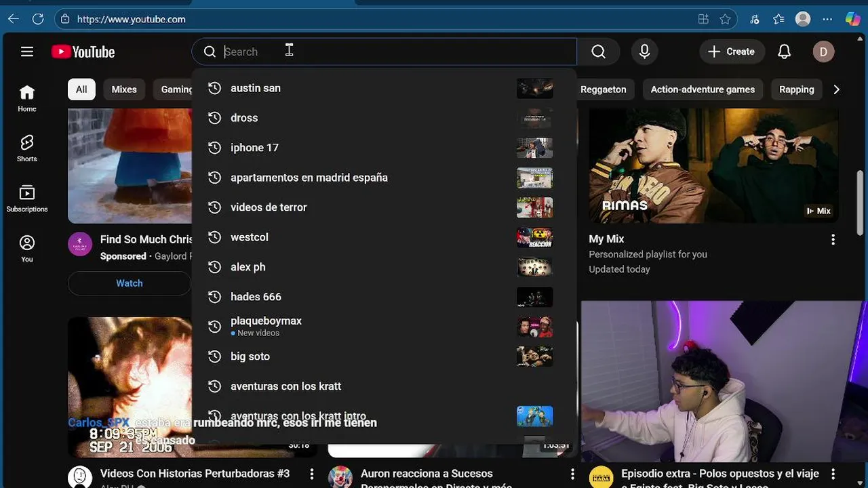Choose suggestion big soto
This screenshot has height=488, width=868.
tap(384, 357)
